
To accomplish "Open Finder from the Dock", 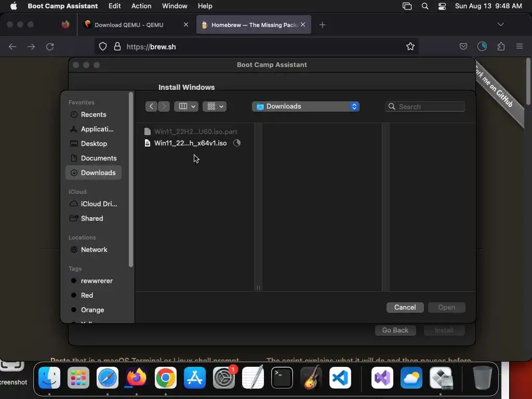I will coord(49,378).
